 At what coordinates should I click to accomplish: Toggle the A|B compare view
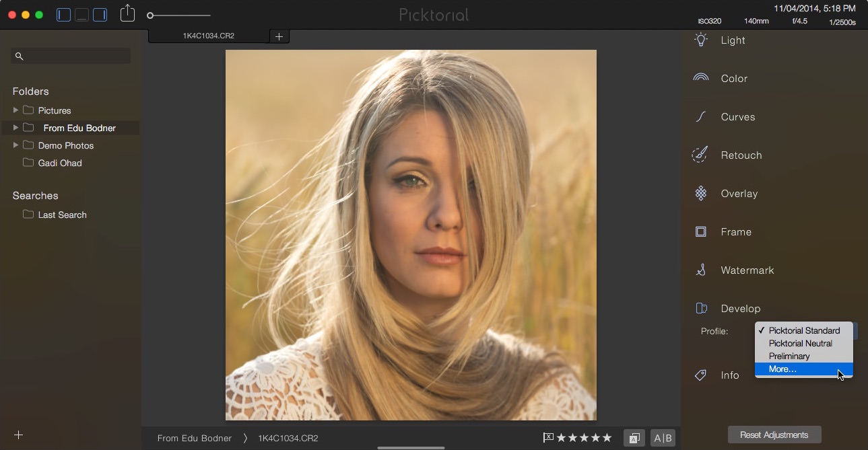[x=663, y=438]
